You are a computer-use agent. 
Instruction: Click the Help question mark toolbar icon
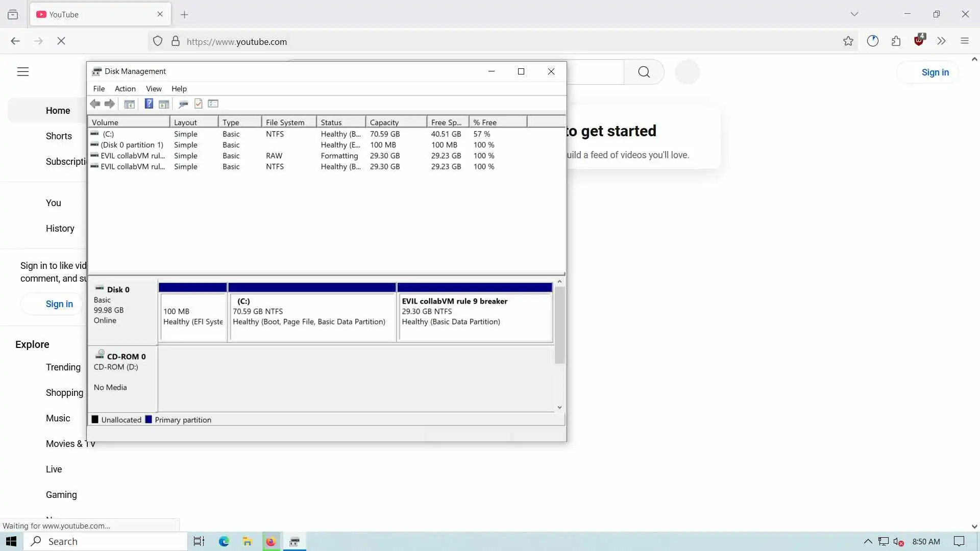click(149, 104)
